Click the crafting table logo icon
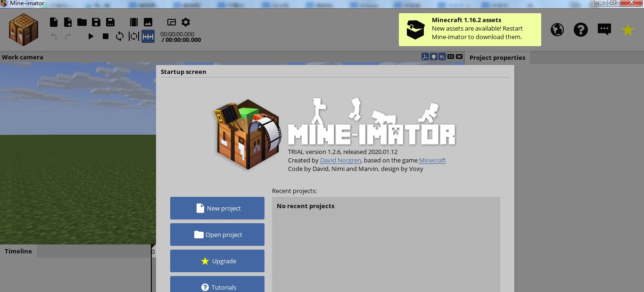The width and height of the screenshot is (644, 292). [24, 29]
